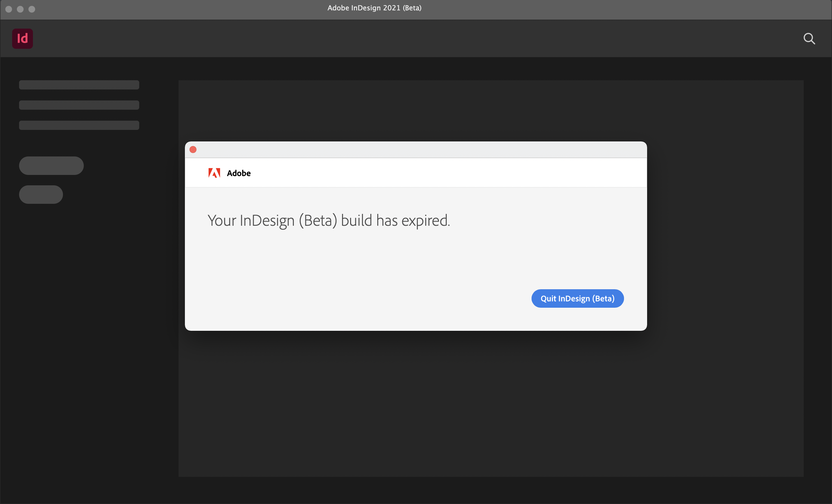Viewport: 832px width, 504px height.
Task: Click the main window's gray minimize dot
Action: click(x=20, y=9)
